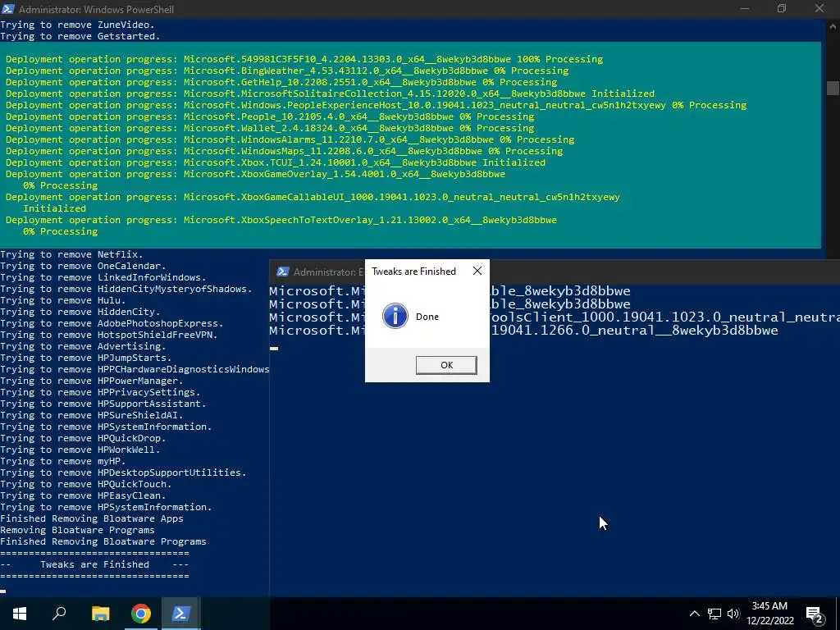This screenshot has height=630, width=840.
Task: Click the line "Trying to remove ZuneVideo."
Action: coord(78,25)
